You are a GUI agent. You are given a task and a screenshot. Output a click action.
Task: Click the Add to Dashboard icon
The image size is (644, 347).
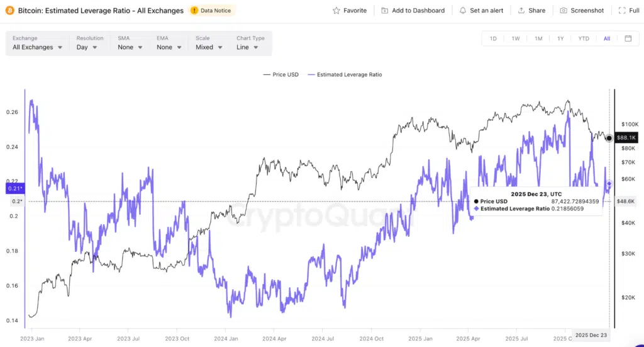pyautogui.click(x=384, y=11)
